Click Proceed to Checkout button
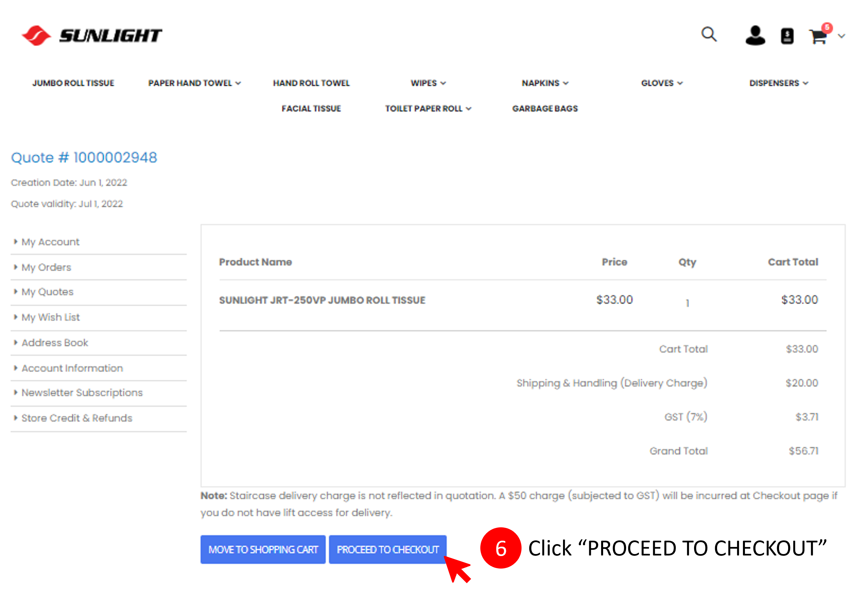This screenshot has height=593, width=868. click(x=388, y=550)
